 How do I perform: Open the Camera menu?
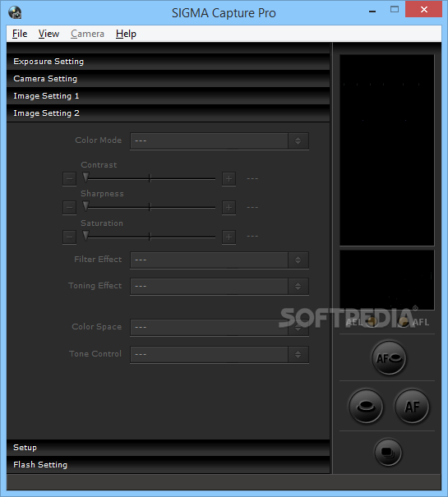coord(87,34)
